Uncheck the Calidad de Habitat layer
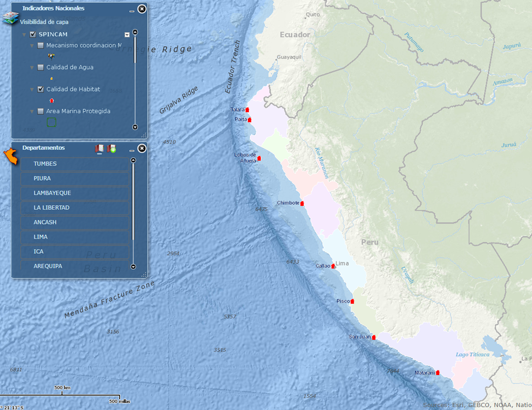Viewport: 532px width, 410px height. 40,89
